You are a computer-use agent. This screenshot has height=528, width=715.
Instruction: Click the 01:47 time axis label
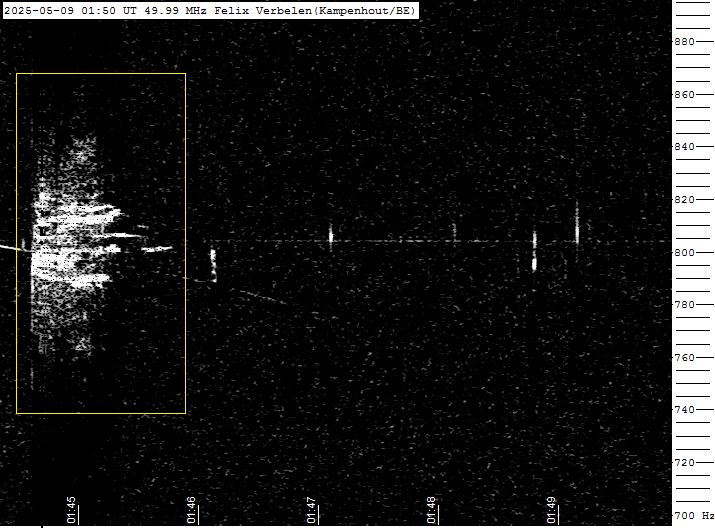(x=311, y=510)
